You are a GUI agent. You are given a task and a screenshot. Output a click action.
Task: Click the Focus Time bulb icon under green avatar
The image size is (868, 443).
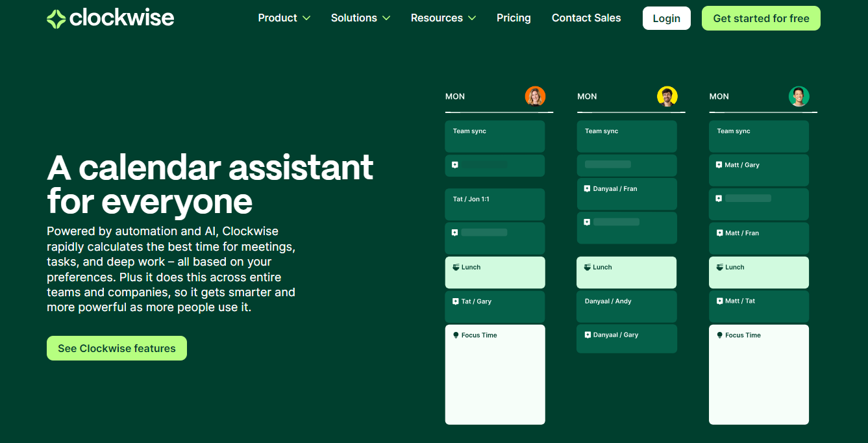coord(719,335)
